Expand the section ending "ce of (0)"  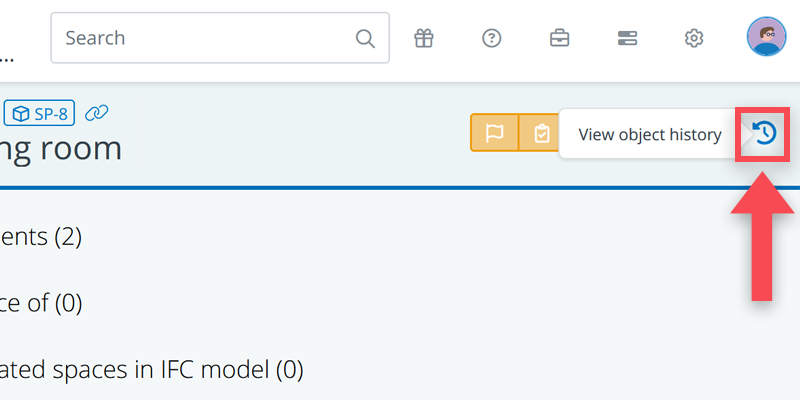tap(40, 303)
